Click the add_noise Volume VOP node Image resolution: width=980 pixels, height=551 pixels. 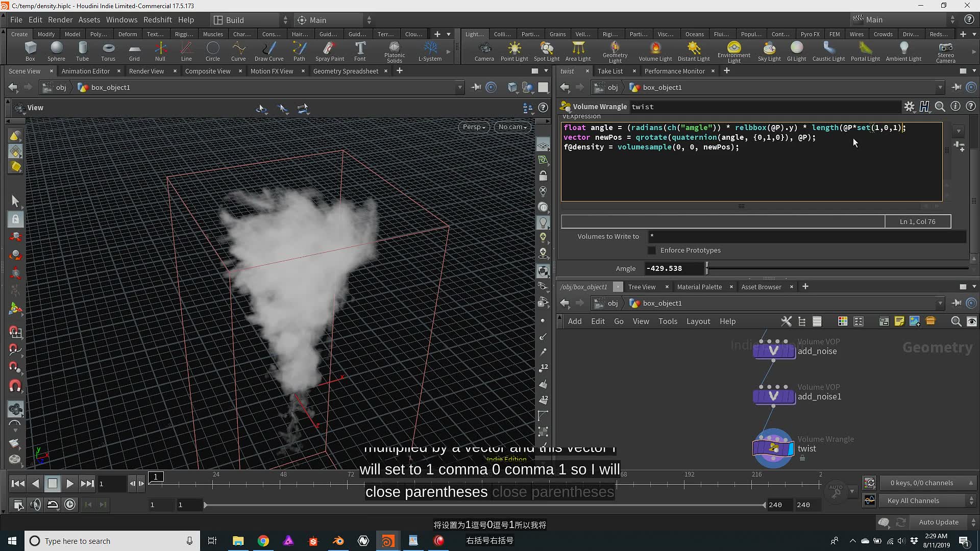pos(774,350)
